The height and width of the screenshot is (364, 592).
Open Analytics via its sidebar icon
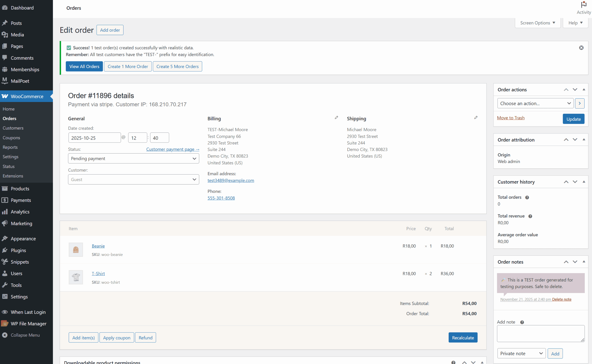(x=5, y=212)
